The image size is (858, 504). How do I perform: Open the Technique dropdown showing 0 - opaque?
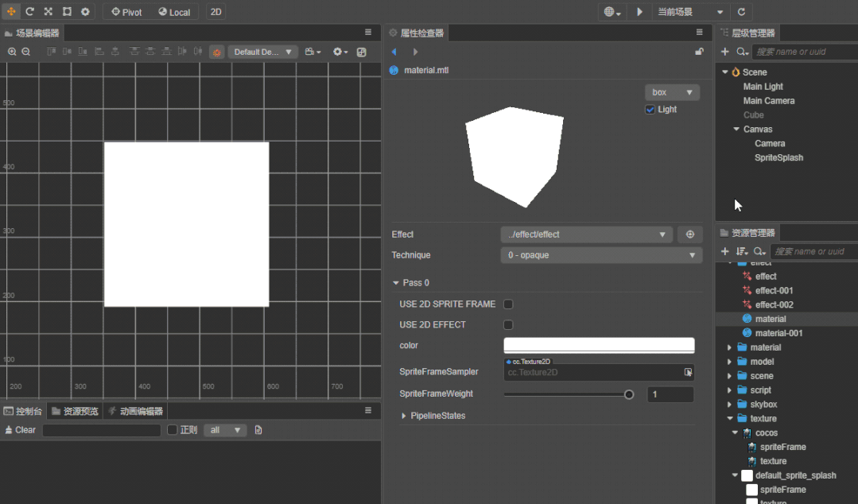(600, 255)
